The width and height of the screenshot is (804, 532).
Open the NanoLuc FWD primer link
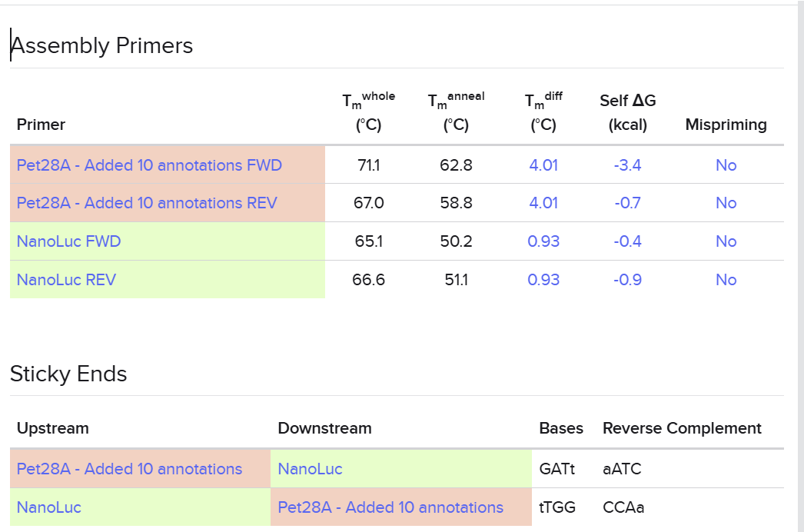[x=68, y=241]
